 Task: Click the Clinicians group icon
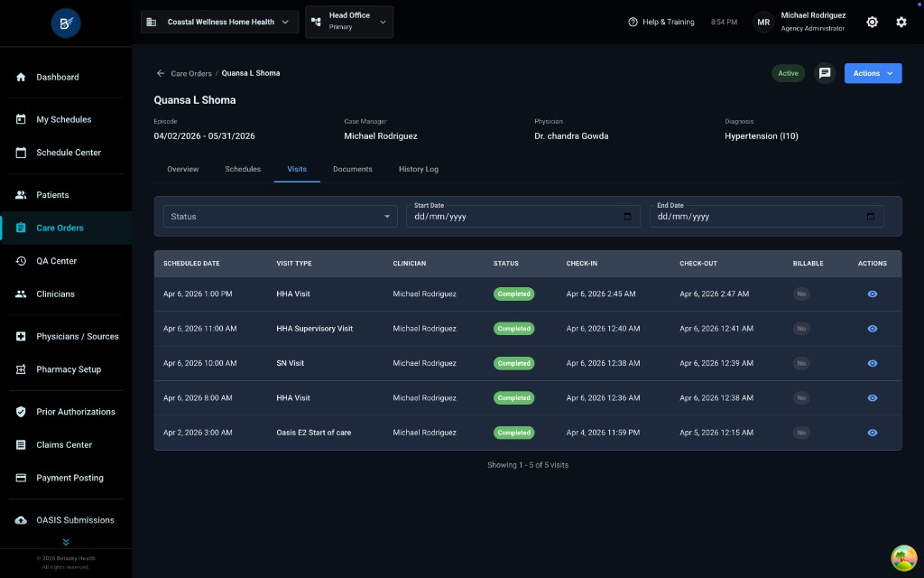(21, 294)
